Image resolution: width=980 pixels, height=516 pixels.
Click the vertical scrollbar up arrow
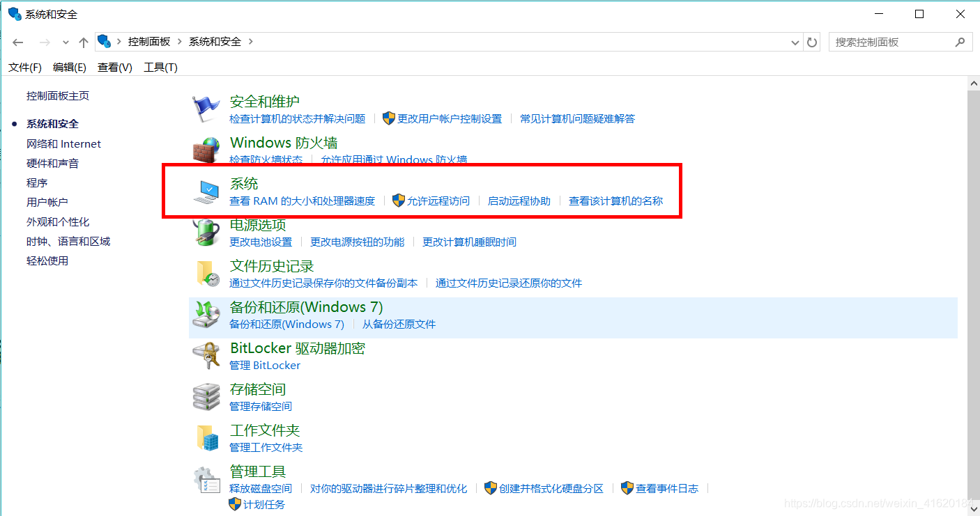[x=974, y=84]
